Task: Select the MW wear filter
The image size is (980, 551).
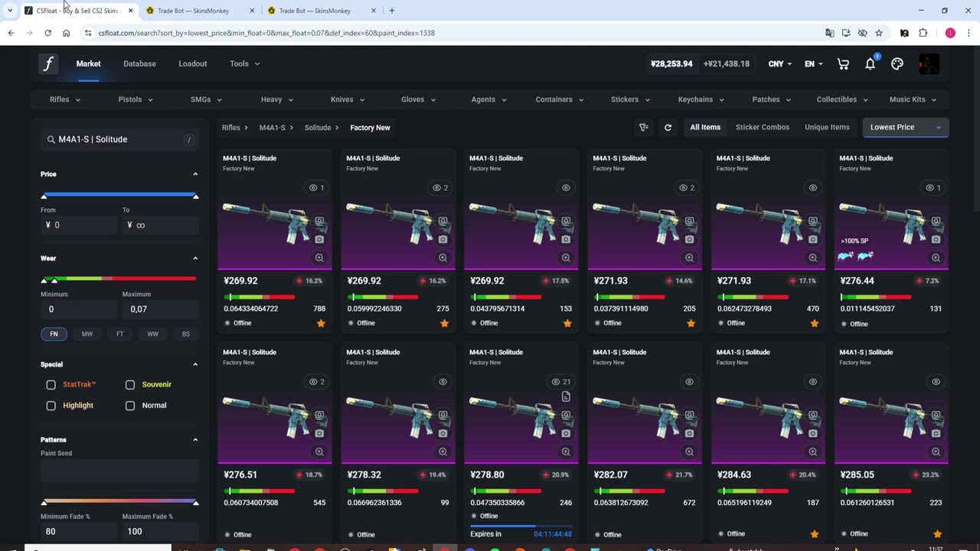Action: [x=87, y=334]
